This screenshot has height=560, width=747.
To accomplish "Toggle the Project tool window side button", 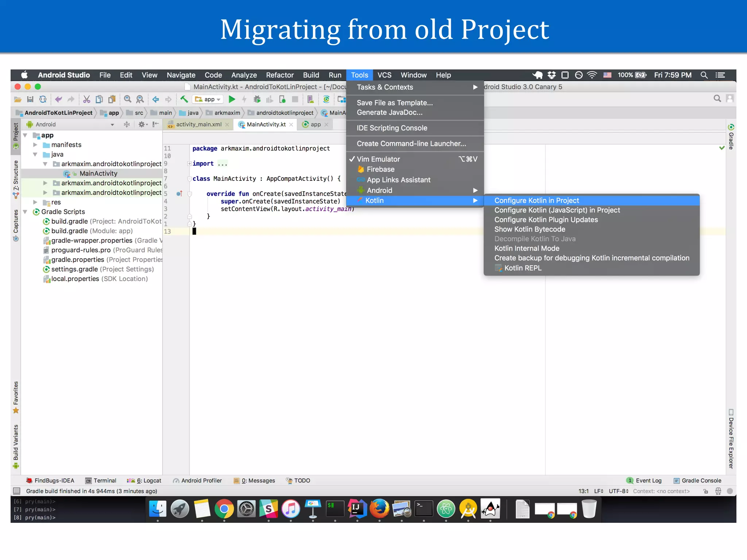I will [16, 136].
